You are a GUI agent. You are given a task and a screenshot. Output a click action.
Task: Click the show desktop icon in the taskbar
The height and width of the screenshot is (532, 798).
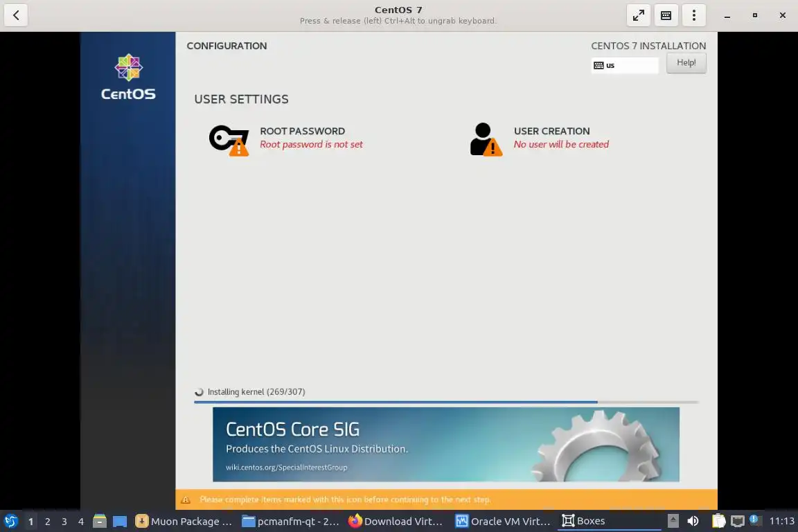pyautogui.click(x=120, y=522)
